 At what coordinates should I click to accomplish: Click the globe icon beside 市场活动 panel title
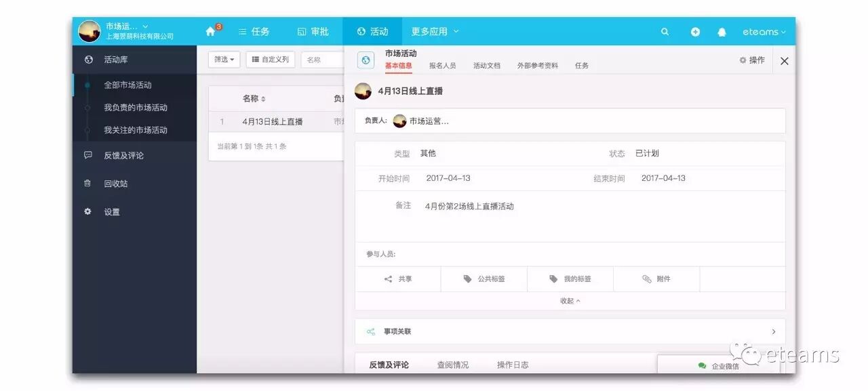(x=366, y=60)
